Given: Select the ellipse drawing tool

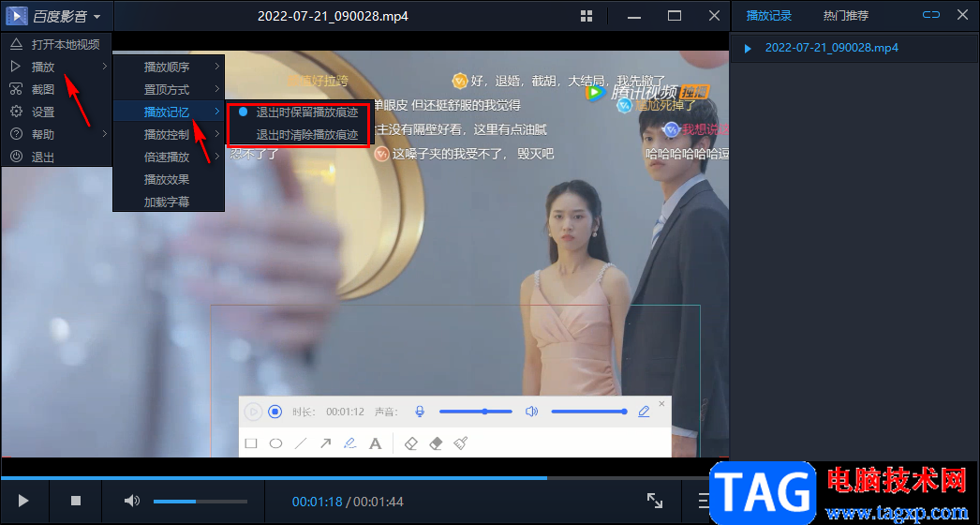Looking at the screenshot, I should click(275, 443).
